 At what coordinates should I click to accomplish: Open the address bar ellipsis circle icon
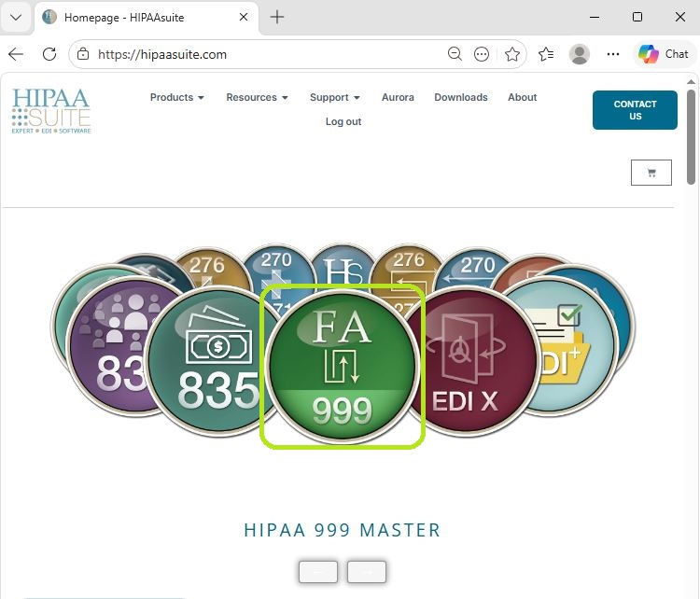[482, 54]
